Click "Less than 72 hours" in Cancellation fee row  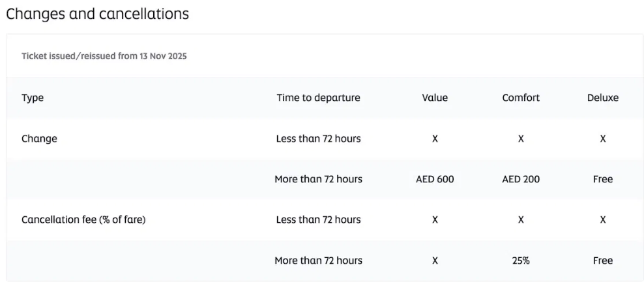click(318, 219)
